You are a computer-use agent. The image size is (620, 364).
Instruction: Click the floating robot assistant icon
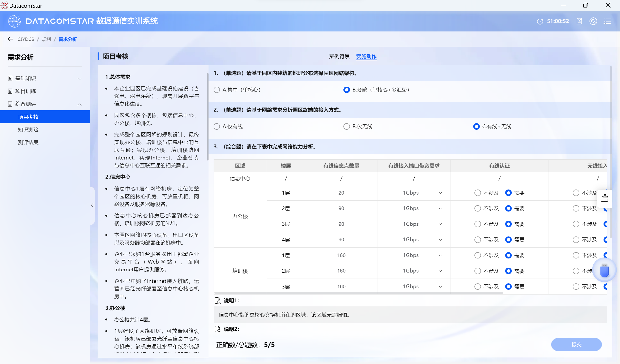point(605,198)
